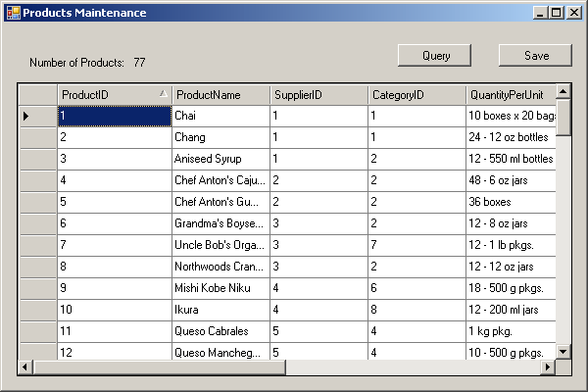The image size is (588, 392).
Task: Click the vertical scrollbar up arrow
Action: pyautogui.click(x=563, y=92)
